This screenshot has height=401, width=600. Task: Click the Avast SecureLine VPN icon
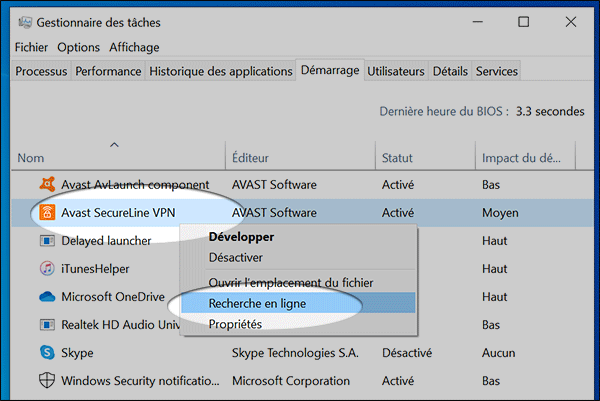(46, 213)
